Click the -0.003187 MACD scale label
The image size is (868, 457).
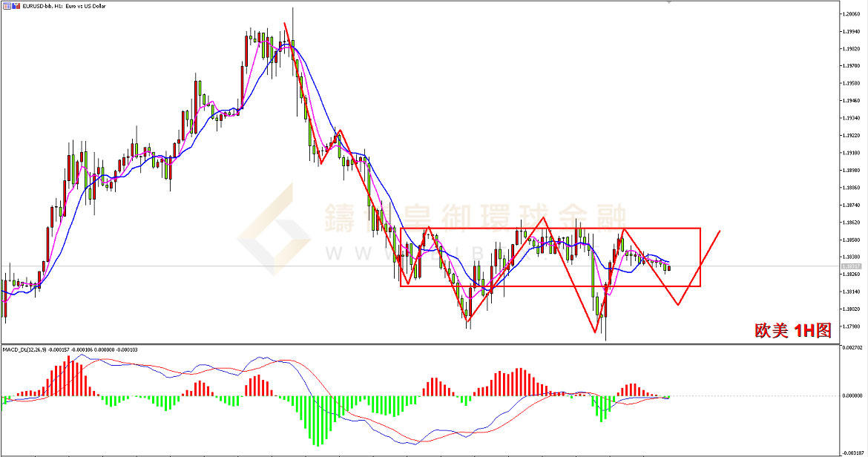point(852,450)
